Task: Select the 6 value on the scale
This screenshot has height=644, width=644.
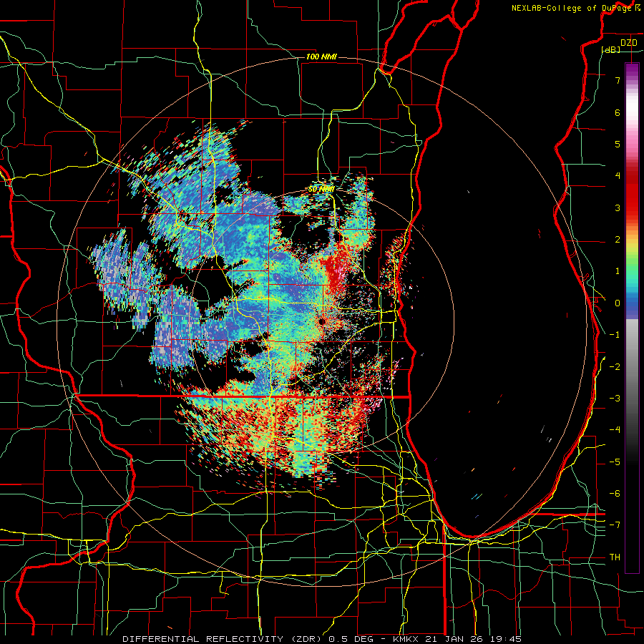Action: [618, 112]
